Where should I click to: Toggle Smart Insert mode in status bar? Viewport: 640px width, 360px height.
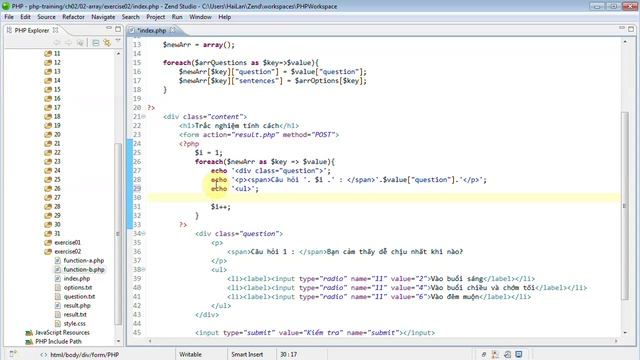pyautogui.click(x=247, y=354)
